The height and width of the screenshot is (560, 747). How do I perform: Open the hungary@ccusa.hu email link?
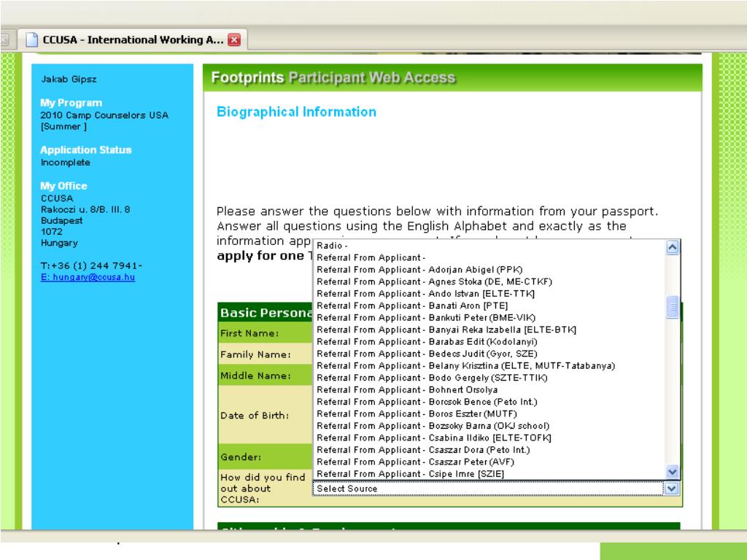pos(88,277)
